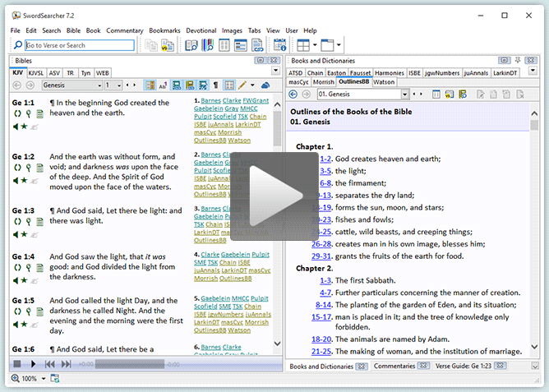Click the document link icon in toolbar

tap(257, 45)
